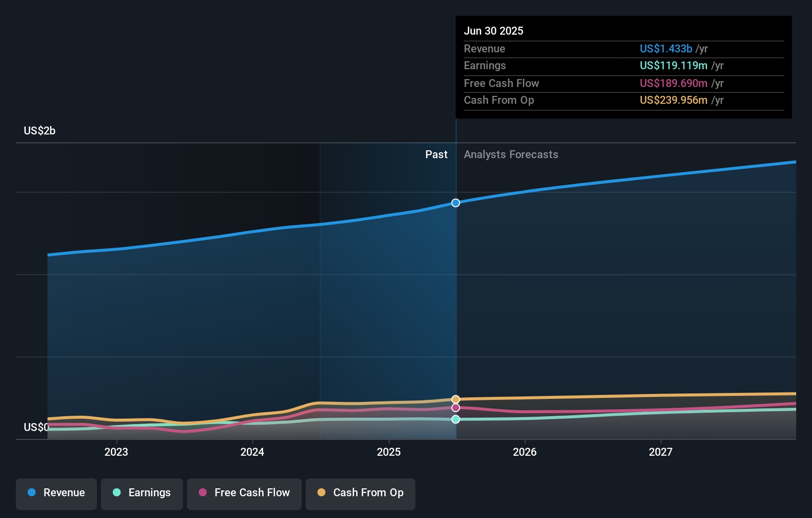
Task: Click the blue Revenue data point marker
Action: pos(455,203)
